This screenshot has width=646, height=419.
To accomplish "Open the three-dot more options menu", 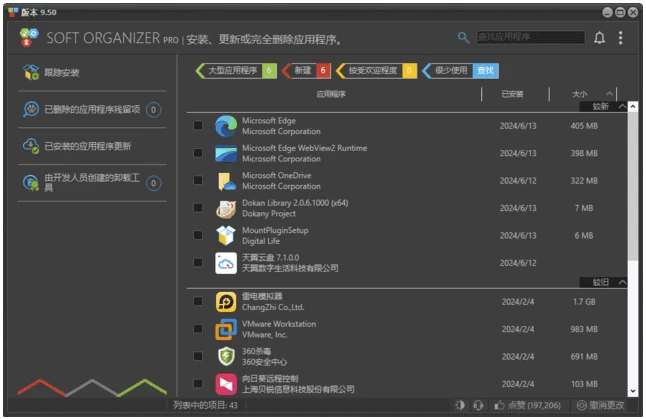I will tap(620, 38).
